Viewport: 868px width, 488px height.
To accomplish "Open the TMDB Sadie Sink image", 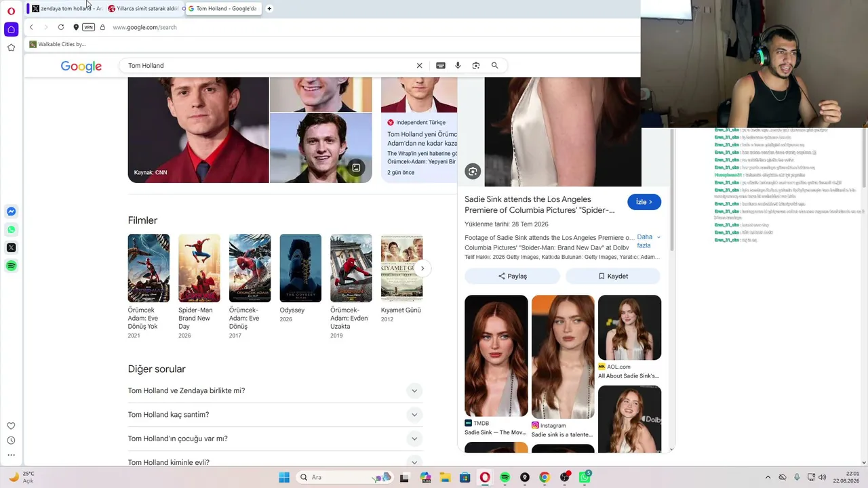I will pos(496,356).
